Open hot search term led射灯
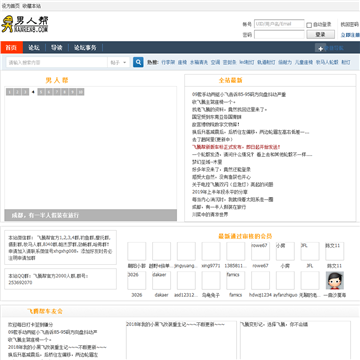This screenshot has width=360, height=360. point(247,62)
